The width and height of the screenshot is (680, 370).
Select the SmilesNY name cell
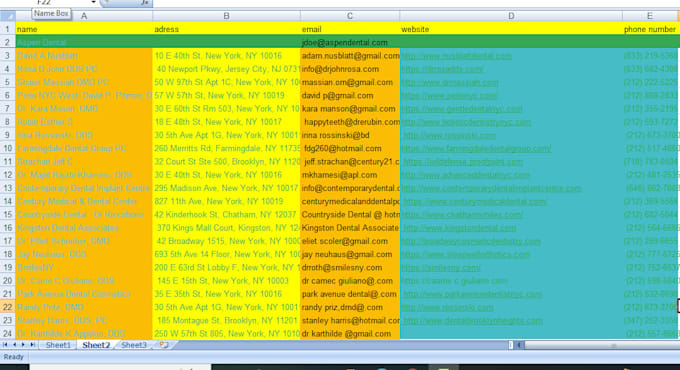click(x=84, y=268)
